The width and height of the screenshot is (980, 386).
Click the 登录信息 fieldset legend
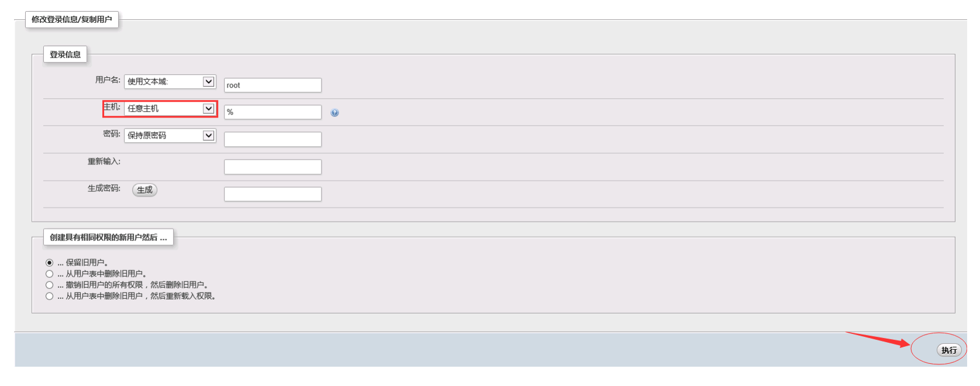65,54
